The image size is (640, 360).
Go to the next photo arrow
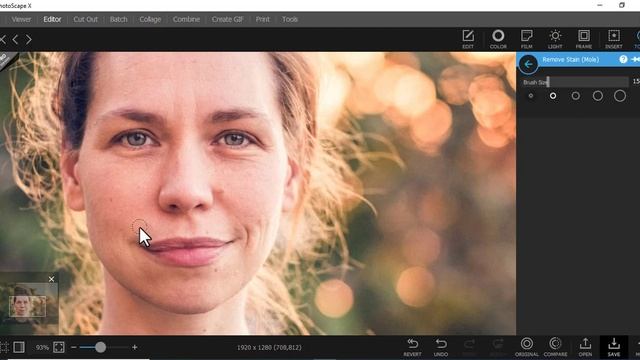coord(29,40)
